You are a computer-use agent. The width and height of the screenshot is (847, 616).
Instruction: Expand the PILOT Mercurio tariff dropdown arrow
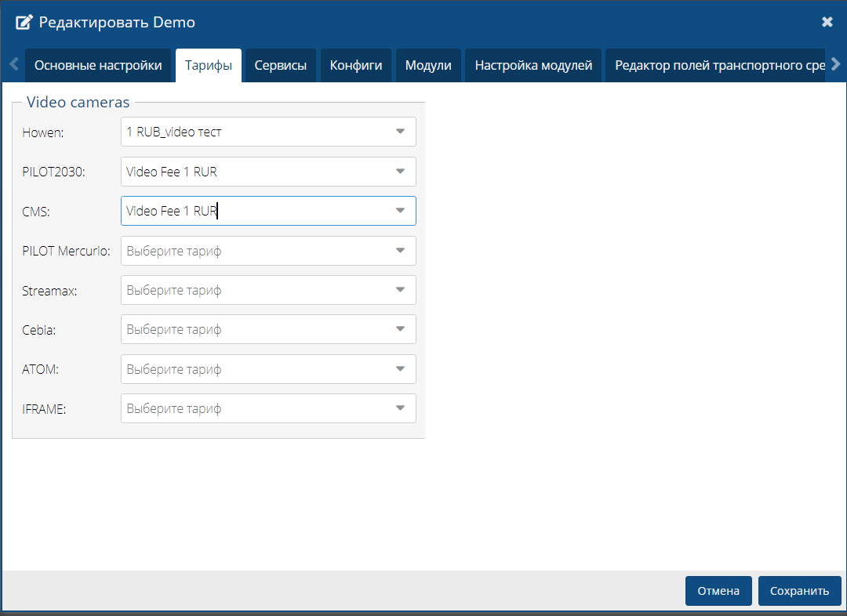(x=400, y=251)
